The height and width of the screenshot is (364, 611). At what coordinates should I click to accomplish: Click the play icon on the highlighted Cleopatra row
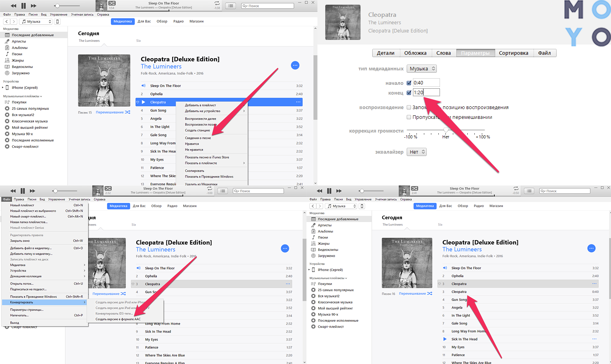click(x=144, y=102)
